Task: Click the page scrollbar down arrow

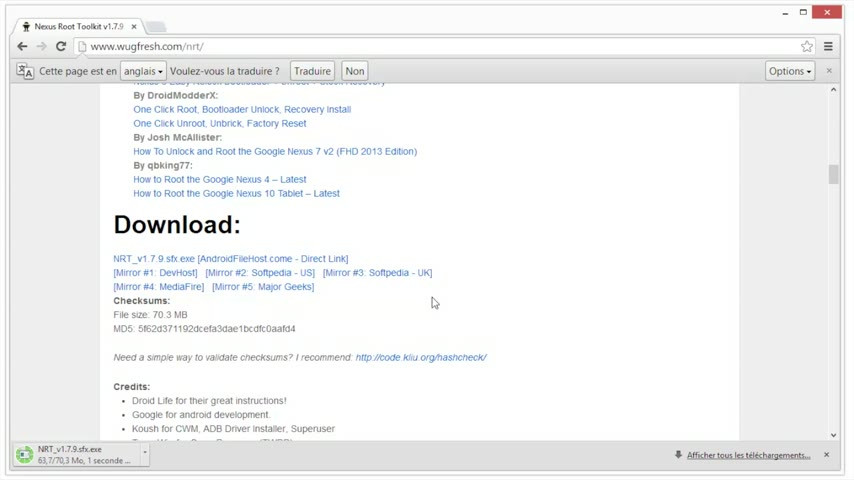Action: click(x=833, y=435)
